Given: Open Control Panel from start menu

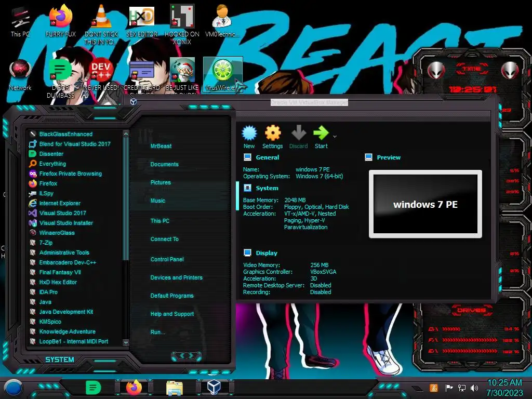Looking at the screenshot, I should coord(167,259).
